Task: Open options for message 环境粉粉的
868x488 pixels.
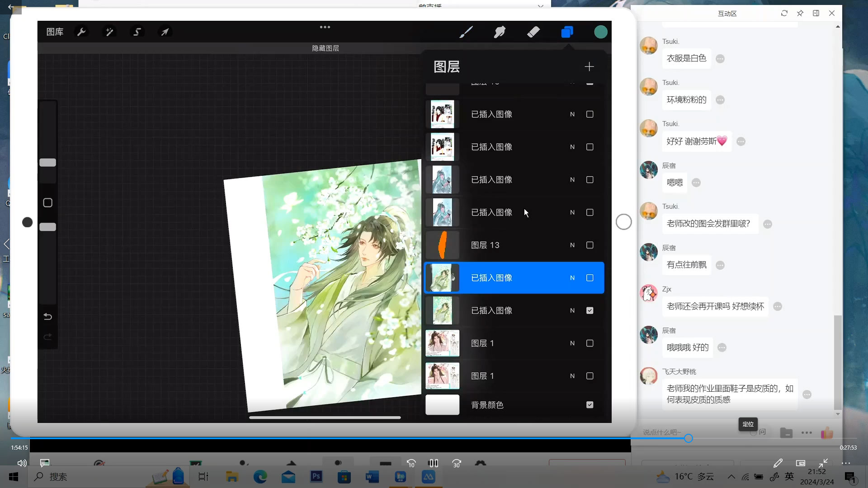Action: tap(720, 100)
